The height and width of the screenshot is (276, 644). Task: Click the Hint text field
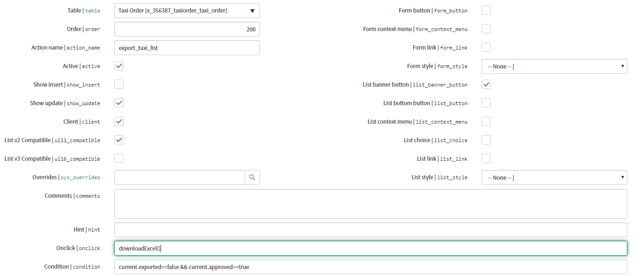(371, 230)
